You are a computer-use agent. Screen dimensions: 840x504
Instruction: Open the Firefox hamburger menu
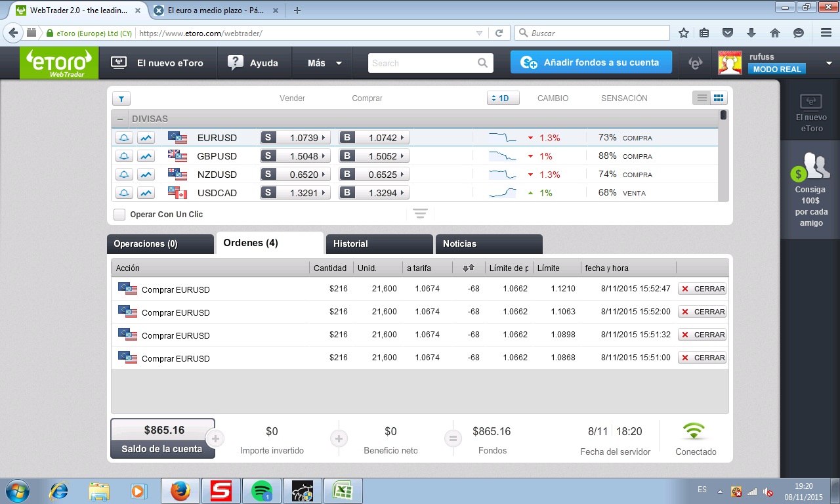(x=826, y=33)
